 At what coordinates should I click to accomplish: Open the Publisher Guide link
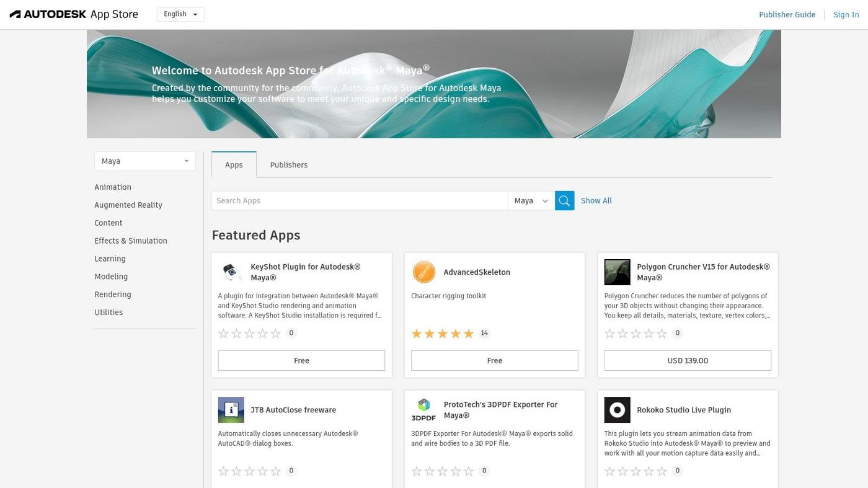click(x=787, y=15)
